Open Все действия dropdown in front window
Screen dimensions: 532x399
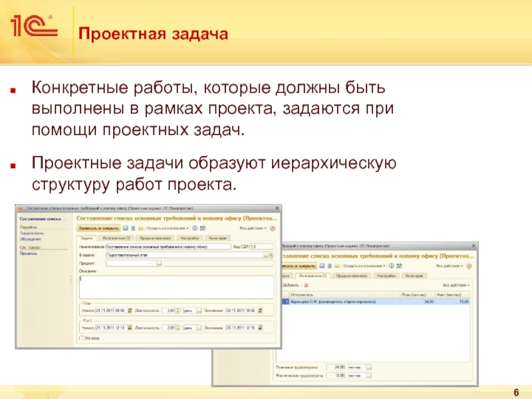click(253, 228)
